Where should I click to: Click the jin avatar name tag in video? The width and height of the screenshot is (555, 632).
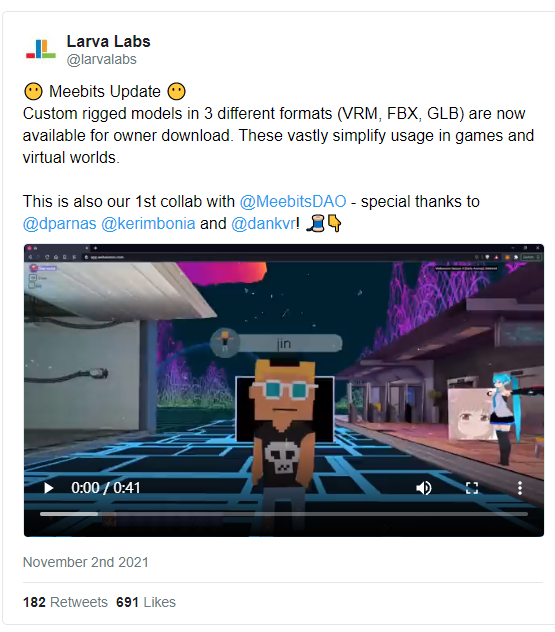[276, 343]
